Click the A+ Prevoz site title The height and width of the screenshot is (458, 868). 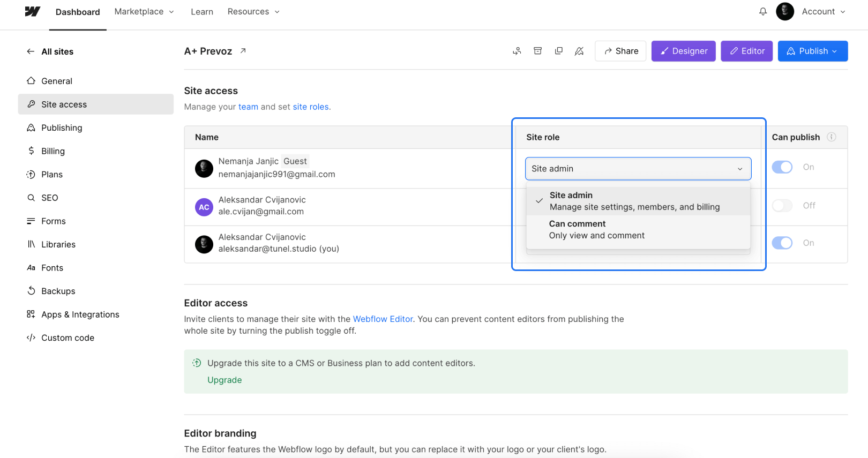(208, 51)
